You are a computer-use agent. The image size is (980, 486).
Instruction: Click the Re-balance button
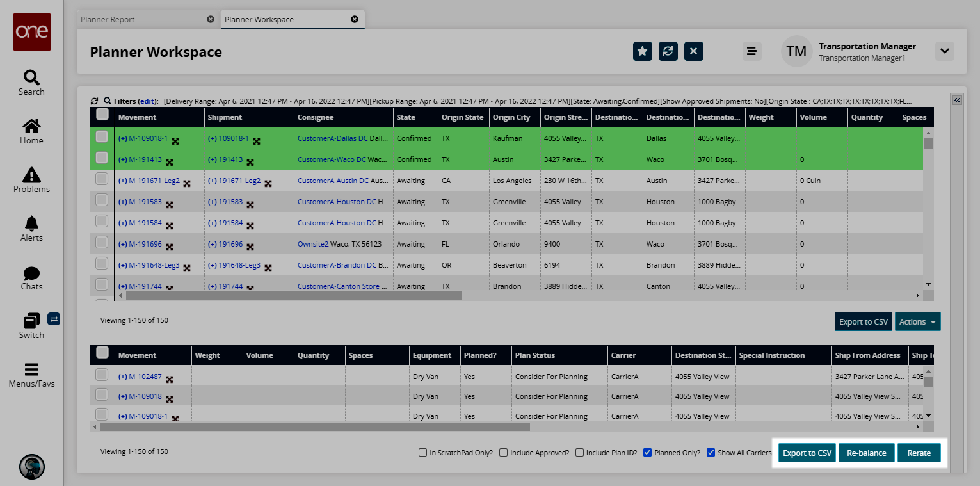coord(866,453)
